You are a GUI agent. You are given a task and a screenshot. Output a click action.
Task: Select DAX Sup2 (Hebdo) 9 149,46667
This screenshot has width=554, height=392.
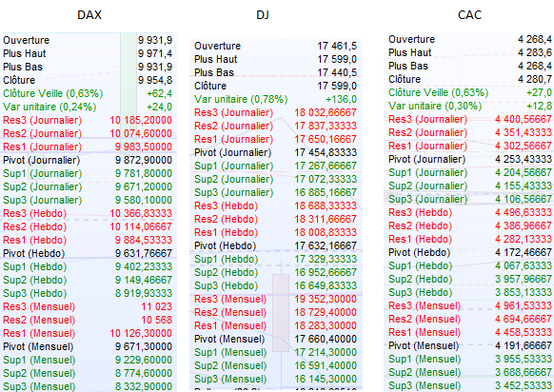pos(88,280)
